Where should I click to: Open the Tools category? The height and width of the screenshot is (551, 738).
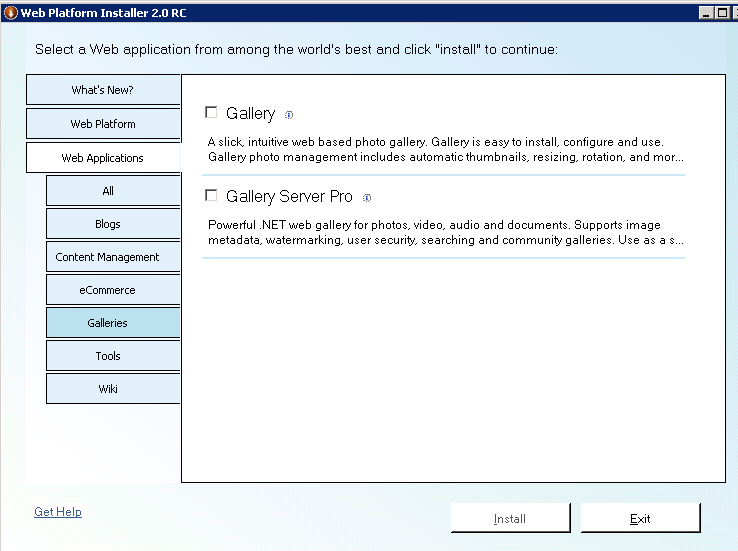pos(113,356)
